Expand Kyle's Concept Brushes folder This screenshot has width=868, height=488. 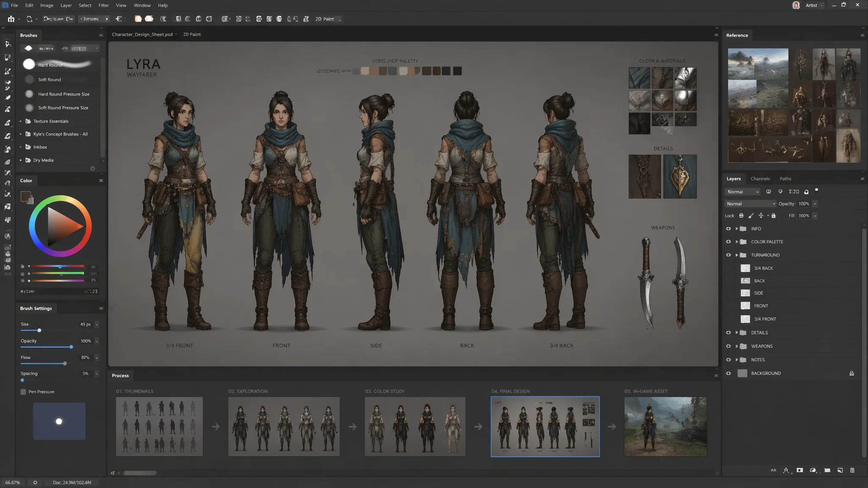(20, 134)
